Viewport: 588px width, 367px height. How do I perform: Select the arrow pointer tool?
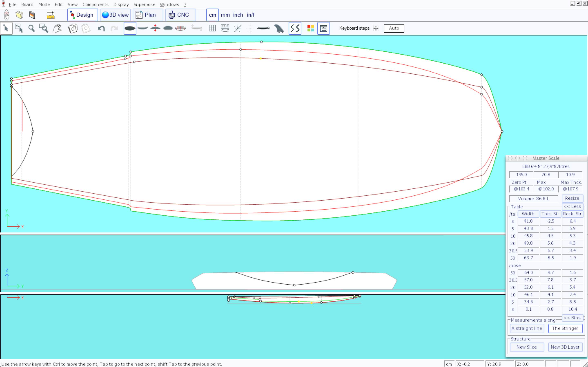6,28
